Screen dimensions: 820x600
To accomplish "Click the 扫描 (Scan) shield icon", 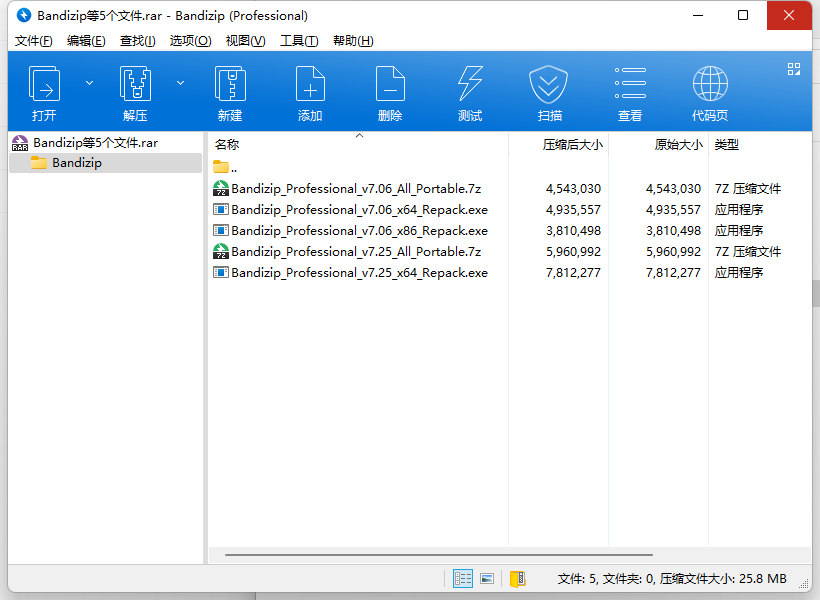I will click(549, 83).
